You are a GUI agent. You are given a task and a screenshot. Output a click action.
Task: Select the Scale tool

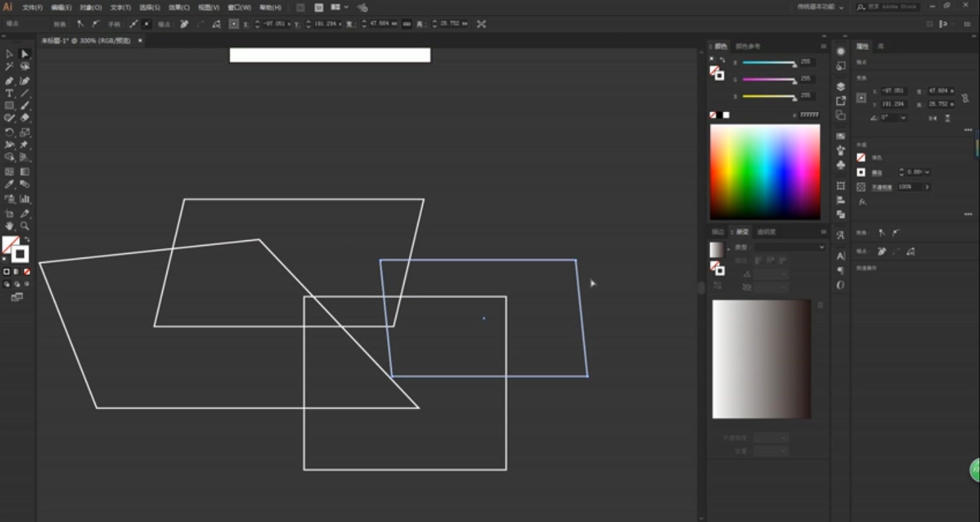click(25, 132)
